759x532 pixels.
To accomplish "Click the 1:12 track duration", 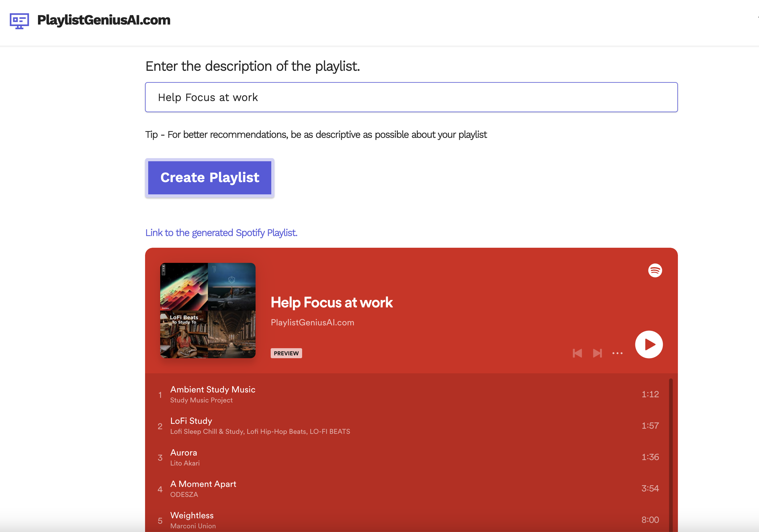I will (x=650, y=394).
